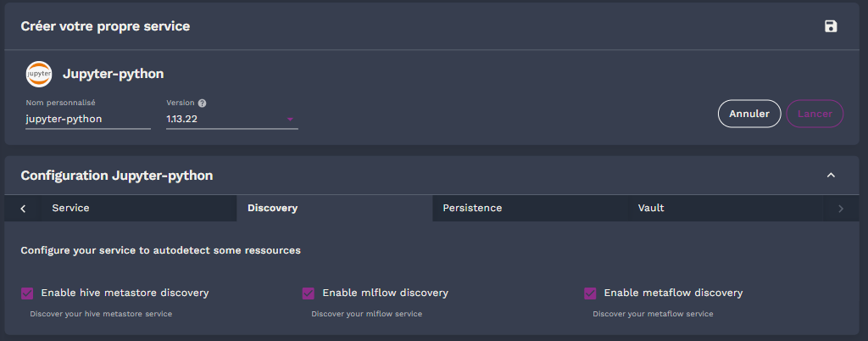Toggle Enable metaflow discovery checkbox
The image size is (868, 341).
(590, 293)
